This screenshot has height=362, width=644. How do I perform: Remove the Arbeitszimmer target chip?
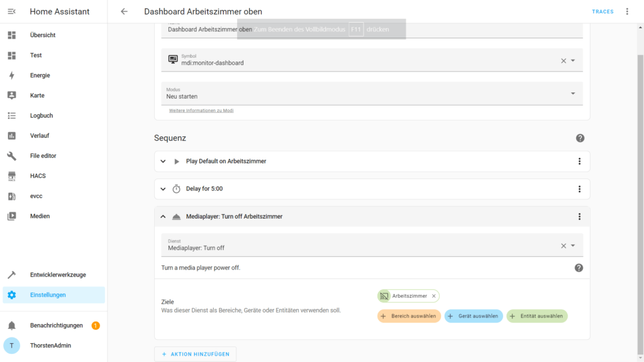click(434, 296)
